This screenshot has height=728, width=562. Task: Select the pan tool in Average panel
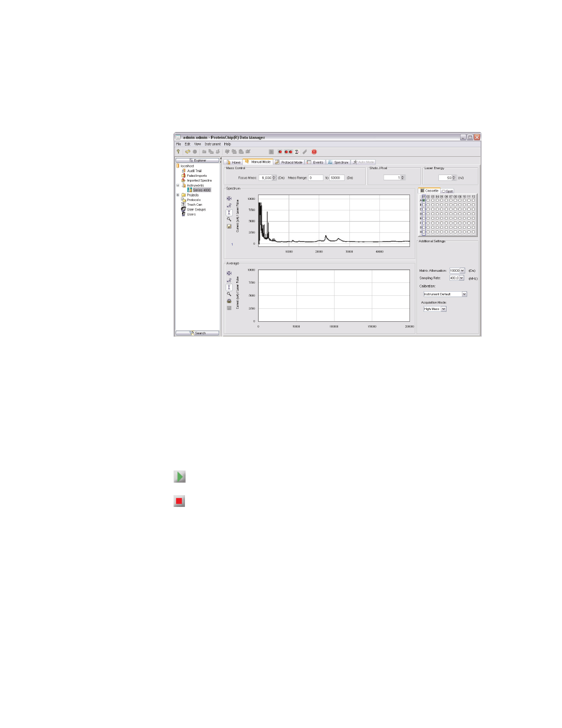229,274
